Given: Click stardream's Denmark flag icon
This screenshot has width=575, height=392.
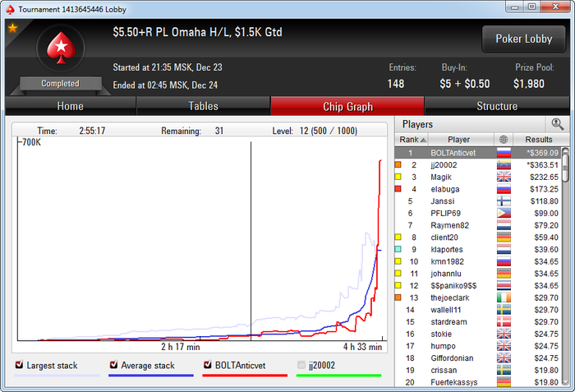Looking at the screenshot, I should click(x=504, y=322).
